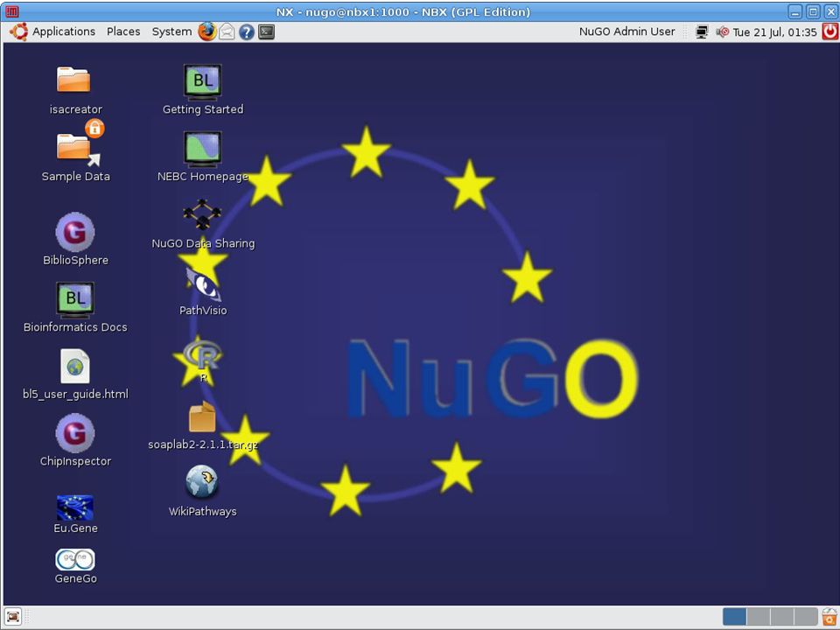Click the network monitor tray icon

tap(701, 31)
